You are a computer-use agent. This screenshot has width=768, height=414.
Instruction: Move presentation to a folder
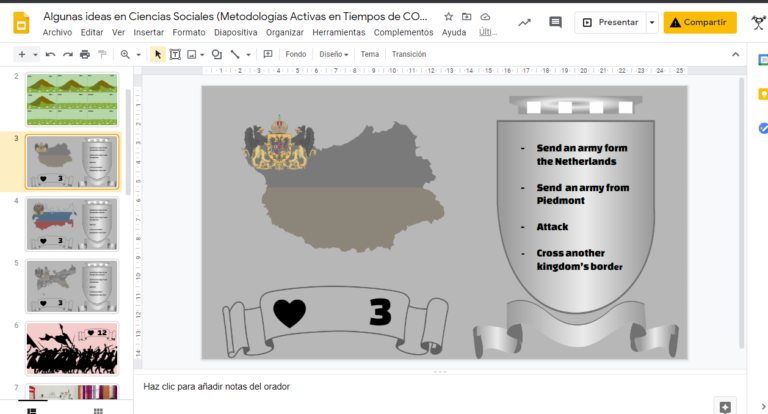pyautogui.click(x=466, y=17)
